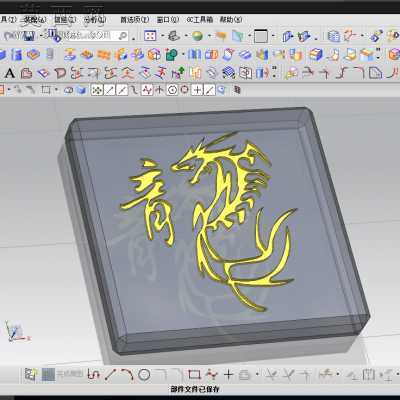Open bottom toolbar dropdown arrow after the plus tool

click(x=257, y=375)
